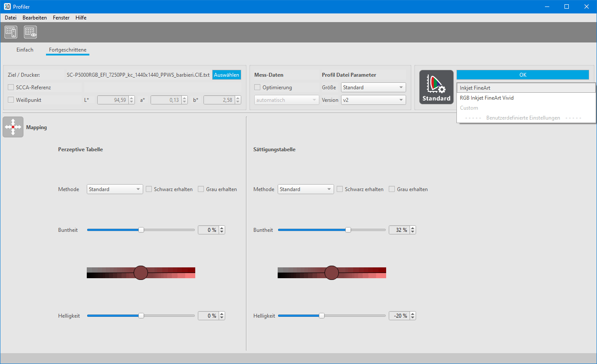597x364 pixels.
Task: Confirm with the OK button
Action: click(522, 75)
